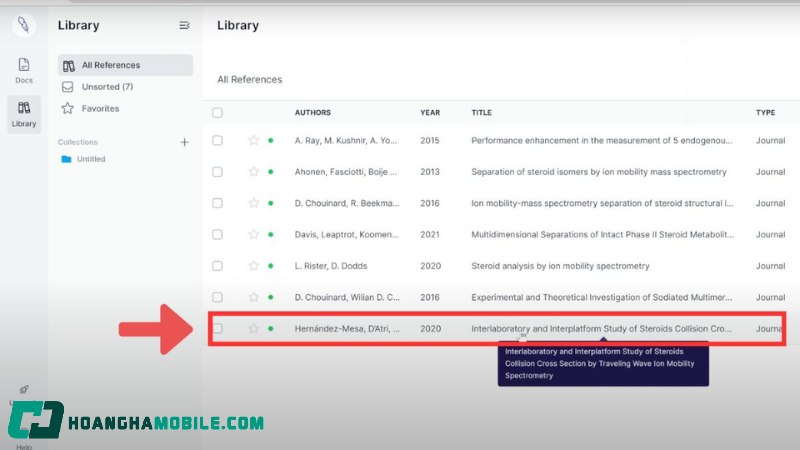The height and width of the screenshot is (450, 800).
Task: Open the Library section in sidebar
Action: [24, 113]
